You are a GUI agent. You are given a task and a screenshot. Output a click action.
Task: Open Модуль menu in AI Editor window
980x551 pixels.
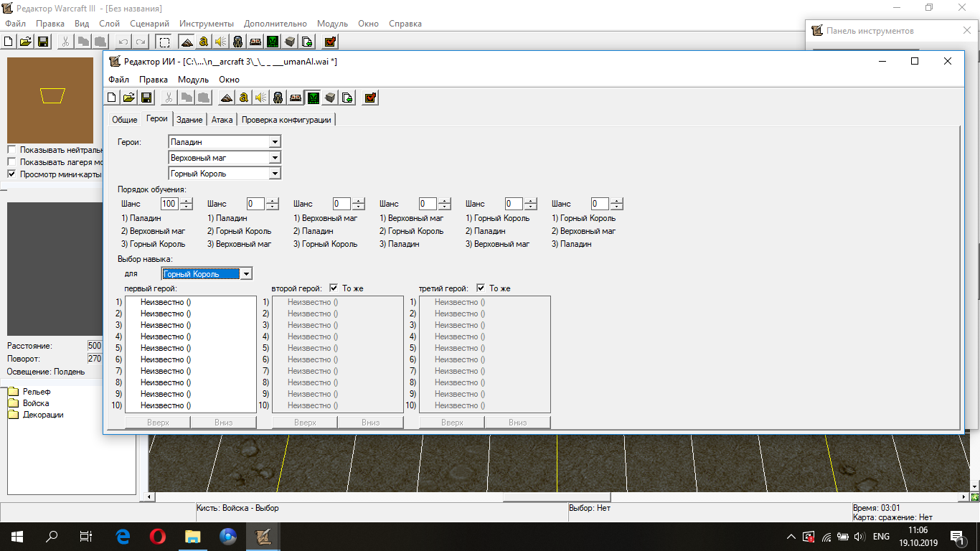pyautogui.click(x=193, y=80)
